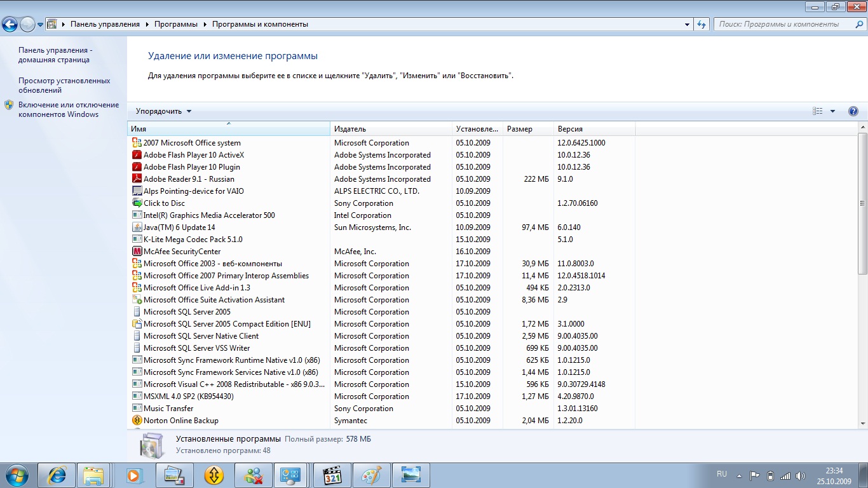868x488 pixels.
Task: Click the refresh button beside address bar
Action: (702, 24)
